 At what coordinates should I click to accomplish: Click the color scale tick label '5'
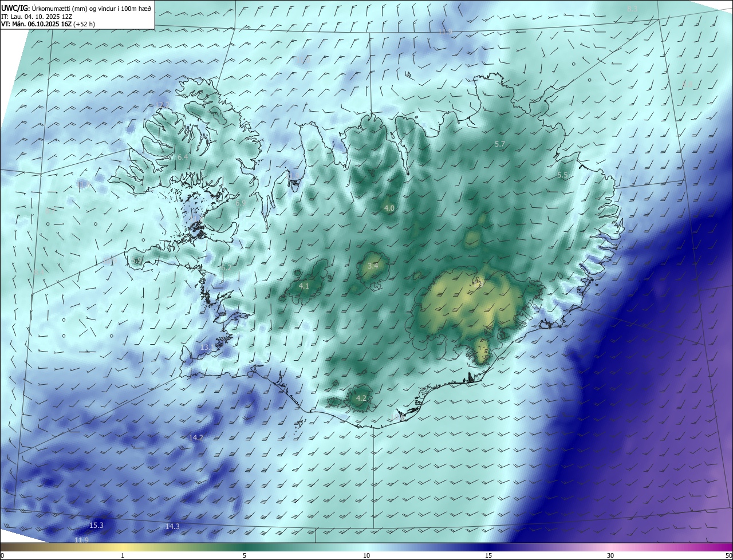(x=245, y=556)
